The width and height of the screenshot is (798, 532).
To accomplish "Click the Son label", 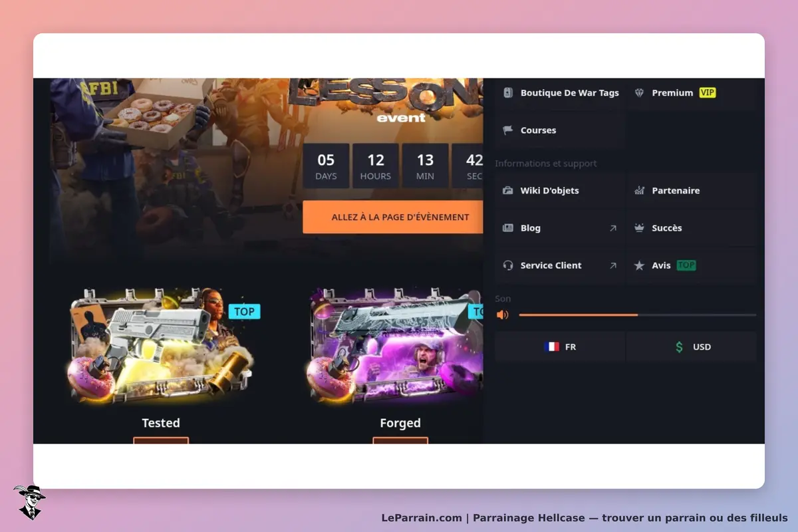I will pyautogui.click(x=503, y=299).
